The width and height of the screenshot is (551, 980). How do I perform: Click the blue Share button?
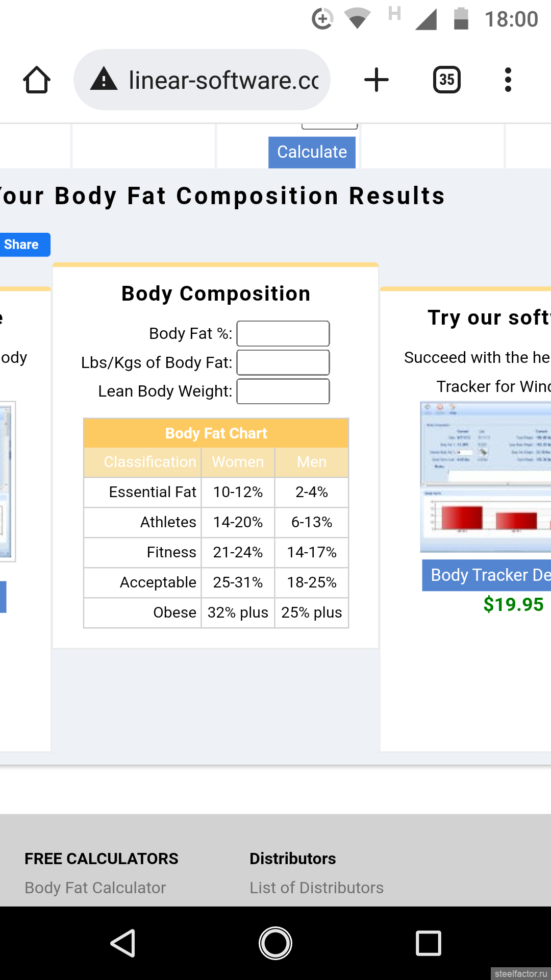pos(22,244)
